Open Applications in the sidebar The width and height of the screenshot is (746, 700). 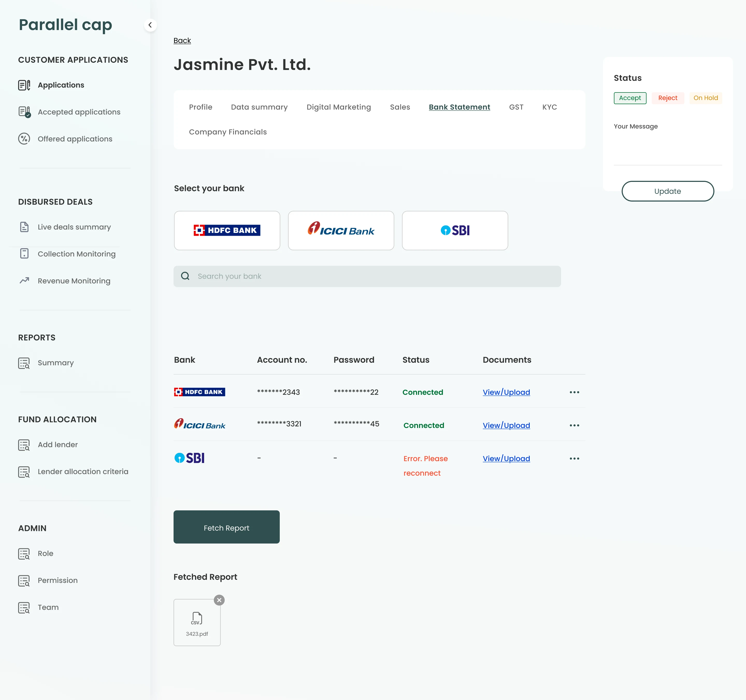click(61, 85)
